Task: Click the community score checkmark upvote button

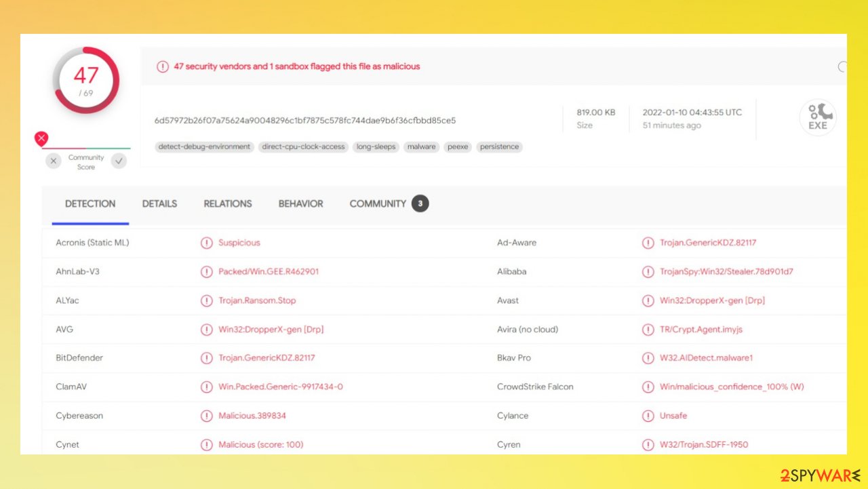Action: tap(119, 161)
